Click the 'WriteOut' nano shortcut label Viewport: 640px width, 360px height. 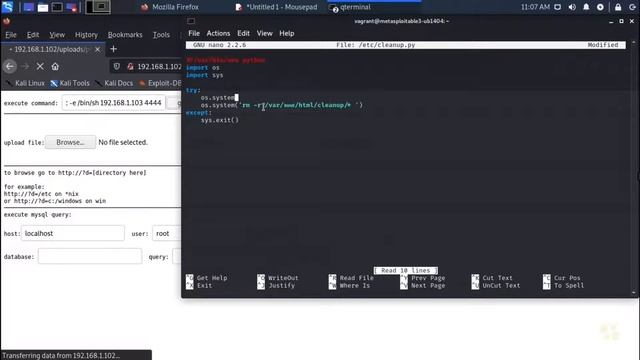(x=283, y=278)
